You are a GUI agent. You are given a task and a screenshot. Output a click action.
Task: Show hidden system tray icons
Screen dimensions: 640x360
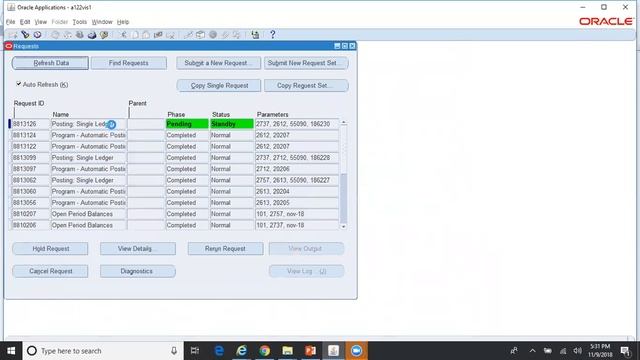coord(533,351)
